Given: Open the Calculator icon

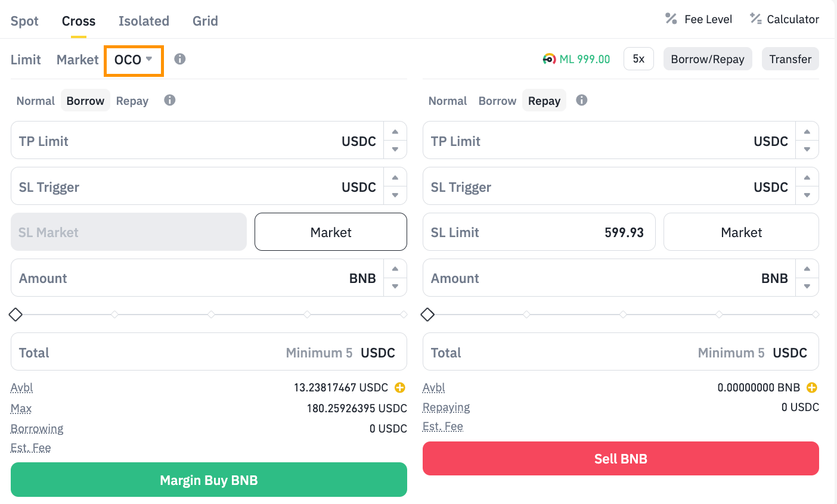Looking at the screenshot, I should [x=756, y=19].
